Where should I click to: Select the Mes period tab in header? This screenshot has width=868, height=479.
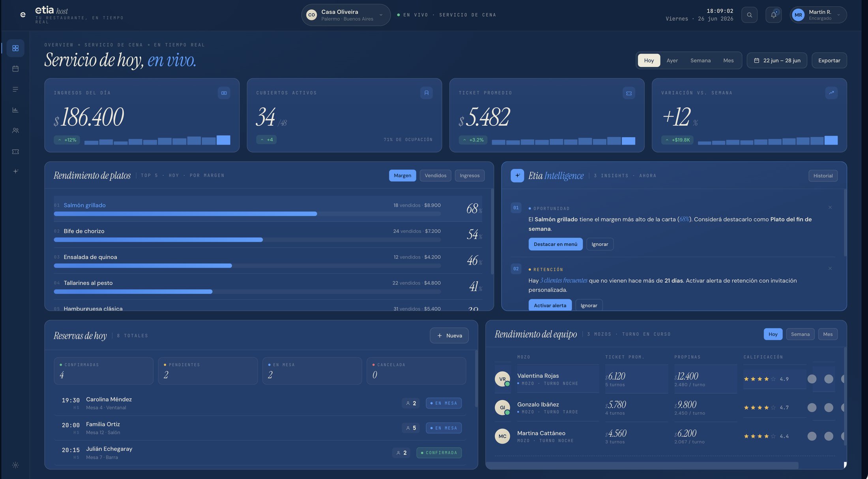728,60
